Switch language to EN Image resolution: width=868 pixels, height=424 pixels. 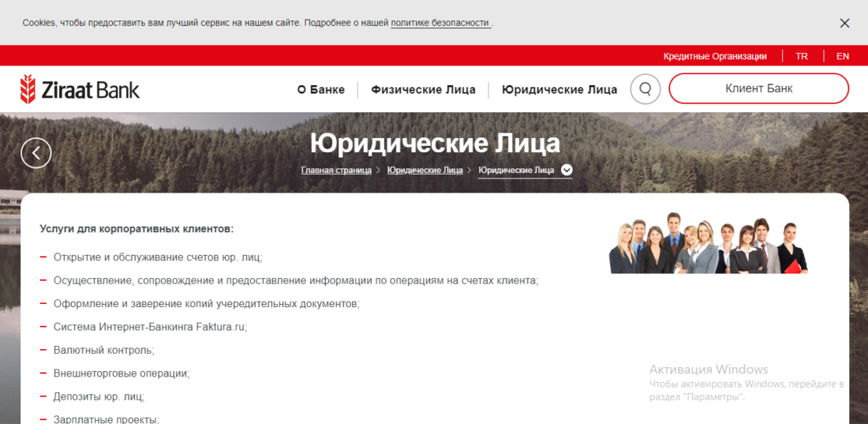pyautogui.click(x=843, y=56)
